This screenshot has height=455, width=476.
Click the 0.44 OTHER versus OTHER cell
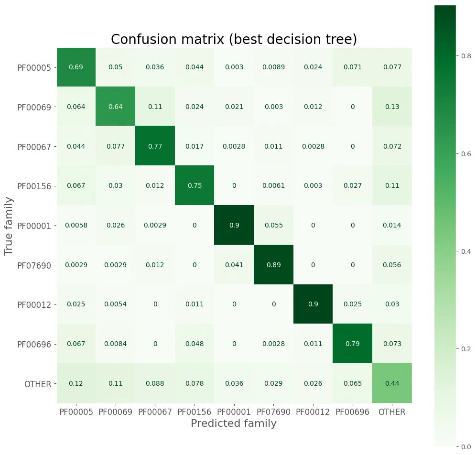(392, 383)
